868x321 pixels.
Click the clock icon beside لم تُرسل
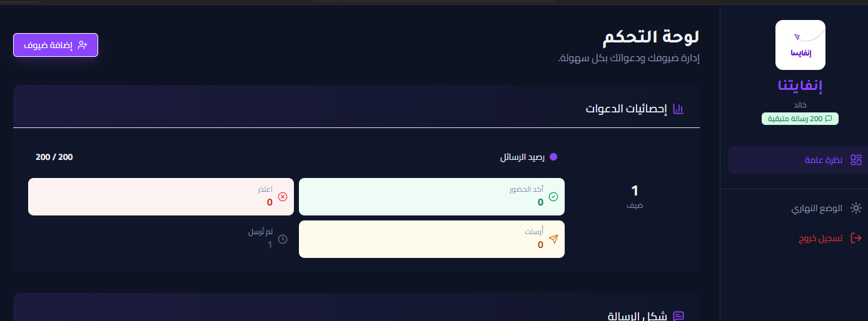[x=283, y=239]
